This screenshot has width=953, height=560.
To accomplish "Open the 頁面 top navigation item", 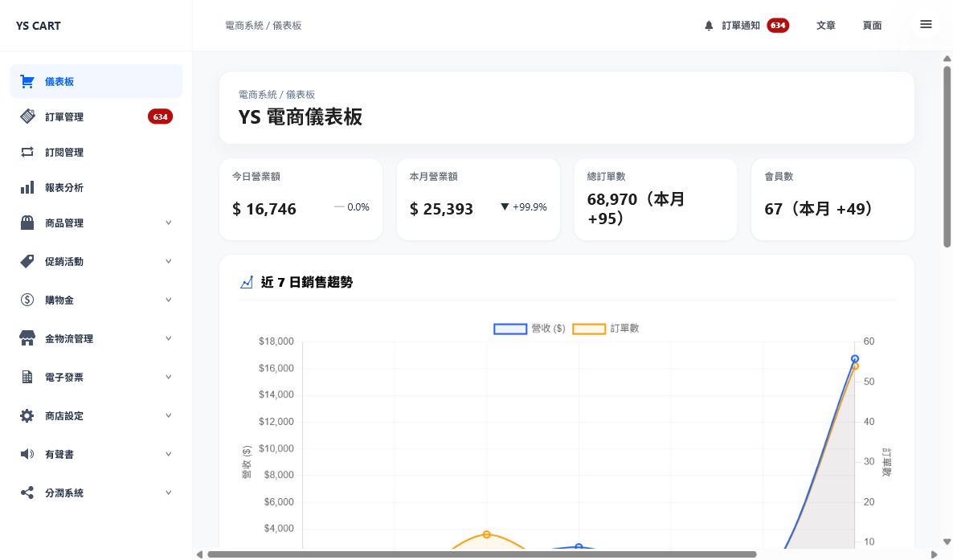I will click(872, 26).
